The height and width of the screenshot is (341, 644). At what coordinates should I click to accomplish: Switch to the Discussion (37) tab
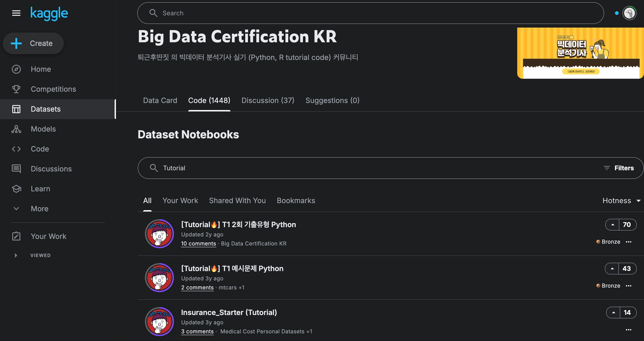[268, 100]
